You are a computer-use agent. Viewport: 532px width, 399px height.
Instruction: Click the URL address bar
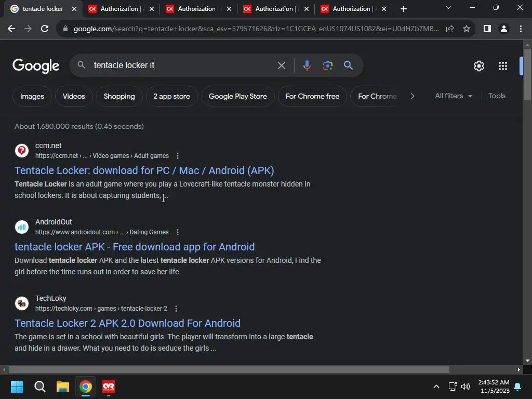coord(256,29)
